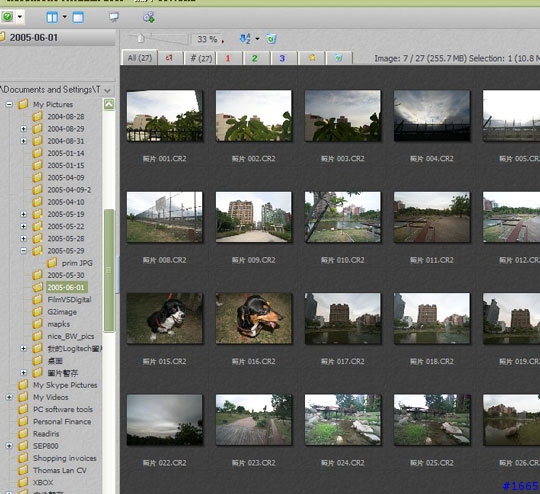This screenshot has height=494, width=540.
Task: Show priority 3 images tab
Action: (x=282, y=58)
